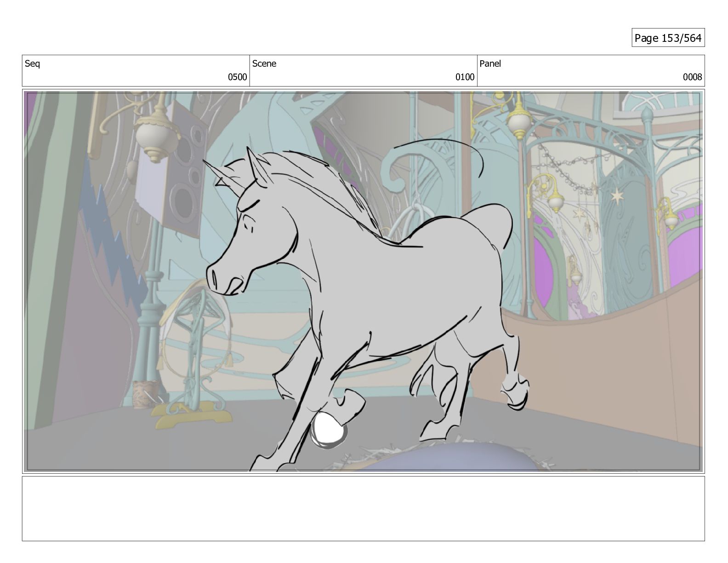The height and width of the screenshot is (563, 728).
Task: Click the hanging globe lamp on the left
Action: click(x=156, y=138)
